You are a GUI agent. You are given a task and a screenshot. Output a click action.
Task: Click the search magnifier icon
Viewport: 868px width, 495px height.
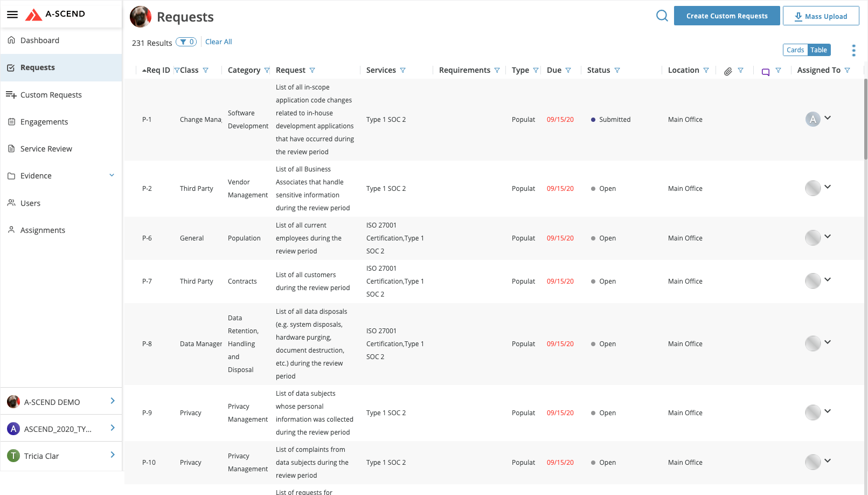point(662,16)
